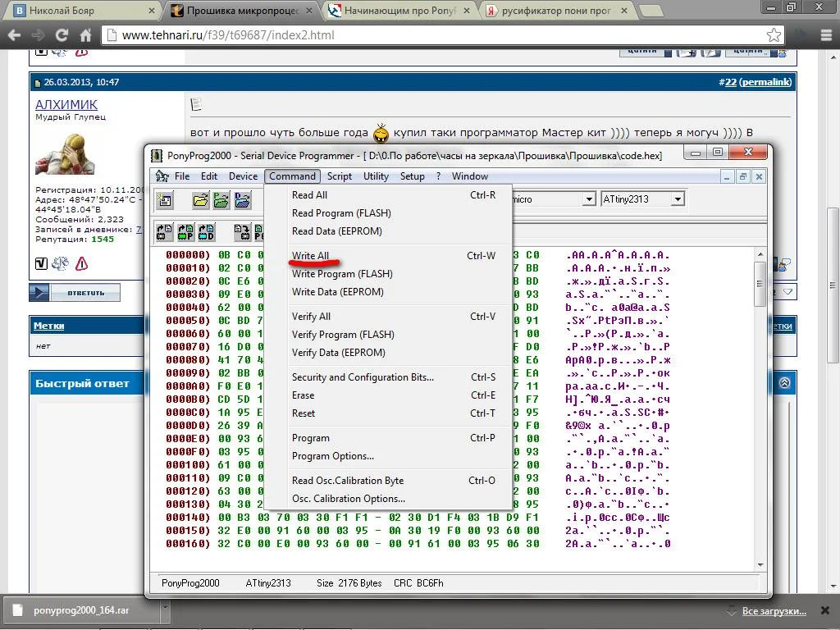Viewport: 840px width, 630px height.
Task: Click the user avatar image of АЛХИМИК
Action: (x=65, y=153)
